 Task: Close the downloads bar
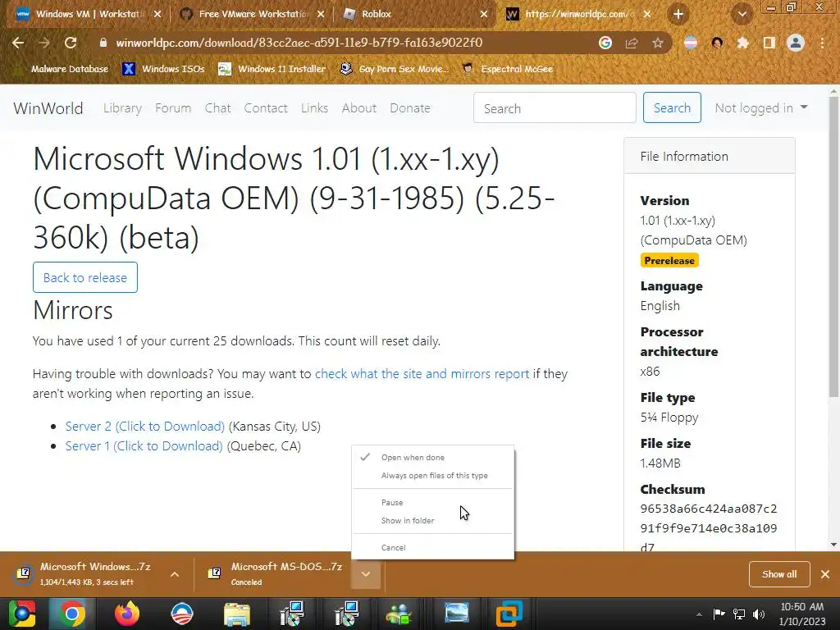(x=825, y=574)
